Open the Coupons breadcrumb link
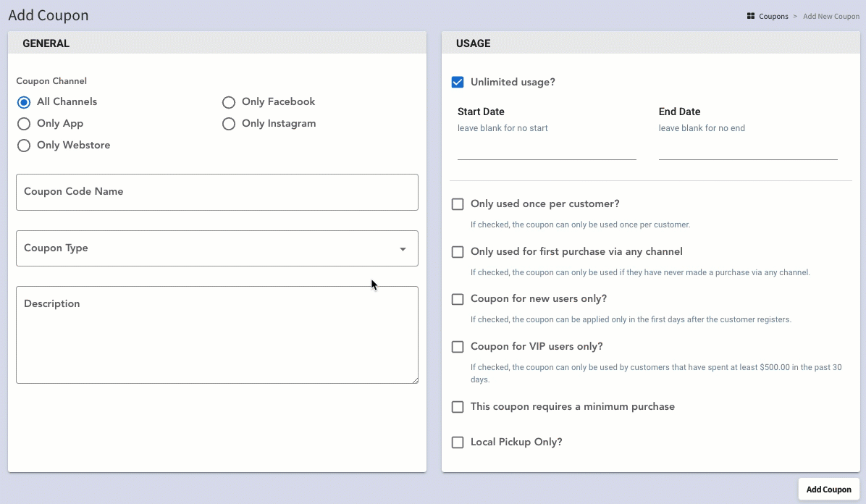Screen dimensions: 866x504 773,16
